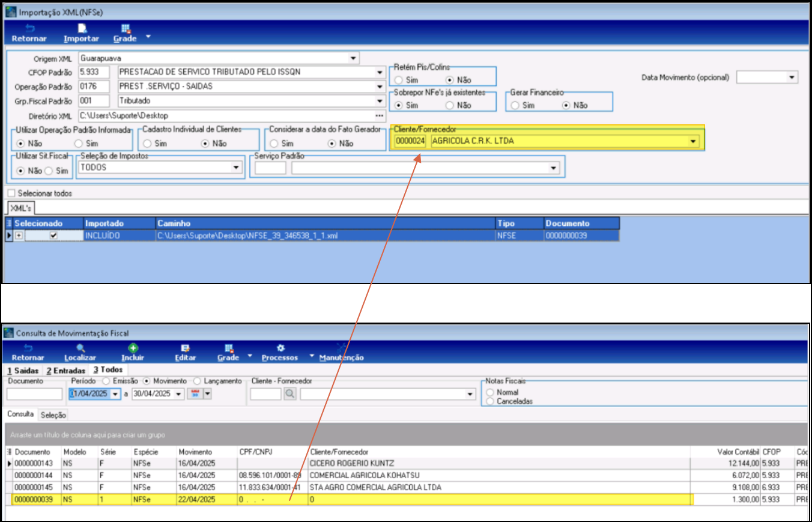The image size is (812, 522).
Task: Check the Selecionar todos checkbox
Action: (x=10, y=193)
